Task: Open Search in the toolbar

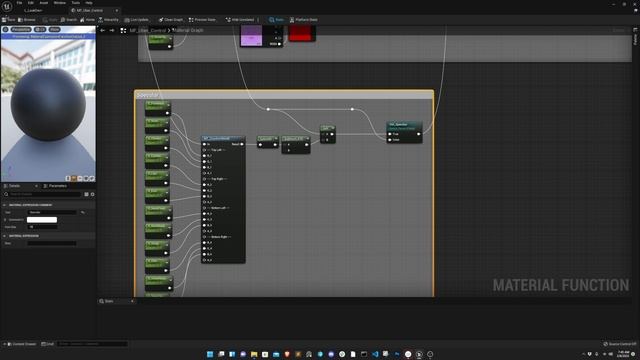Action: [69, 20]
